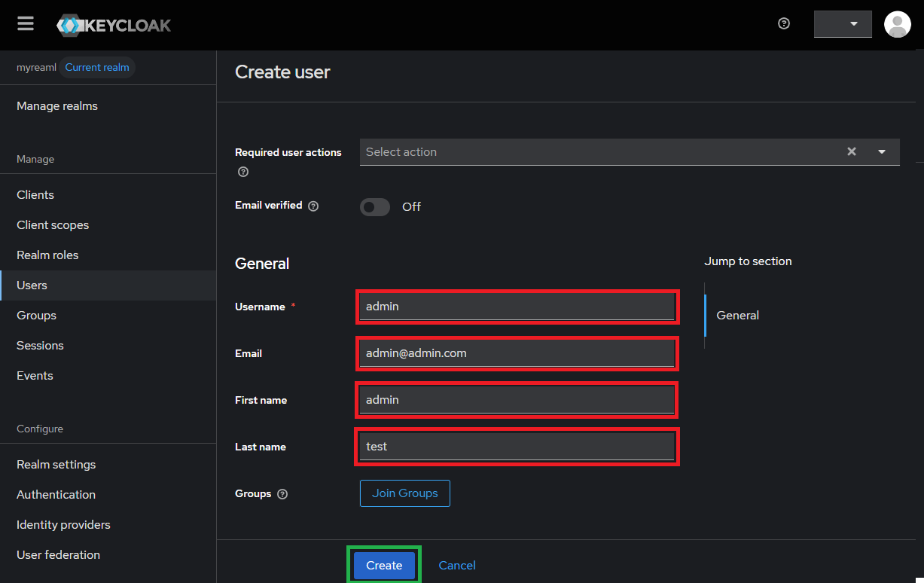The image size is (924, 583).
Task: Click the Groups help icon
Action: click(282, 494)
